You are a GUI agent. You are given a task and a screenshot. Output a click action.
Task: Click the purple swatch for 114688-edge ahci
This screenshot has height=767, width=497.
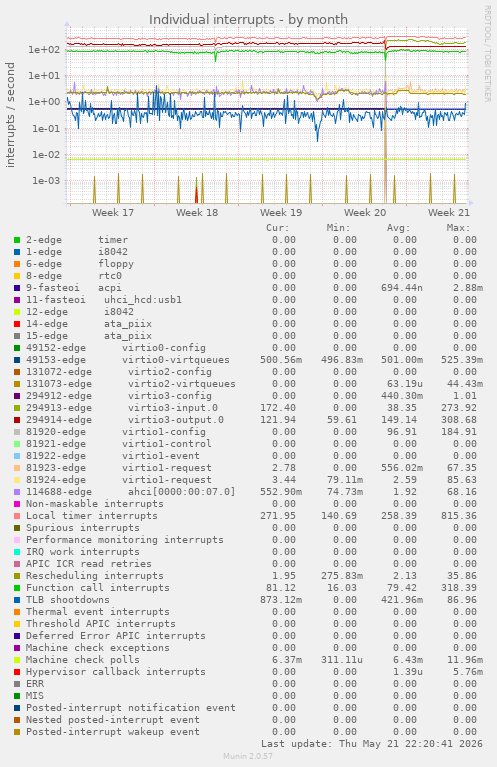(17, 492)
